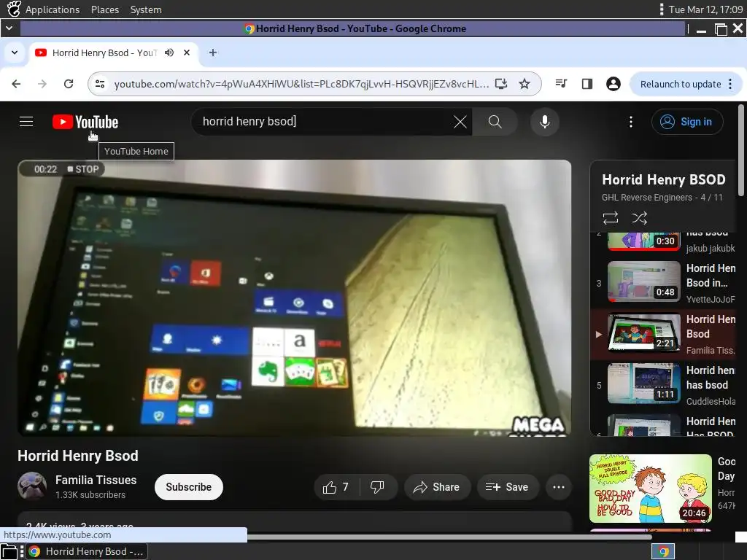Viewport: 747px width, 560px height.
Task: Toggle loop playlist
Action: (611, 218)
